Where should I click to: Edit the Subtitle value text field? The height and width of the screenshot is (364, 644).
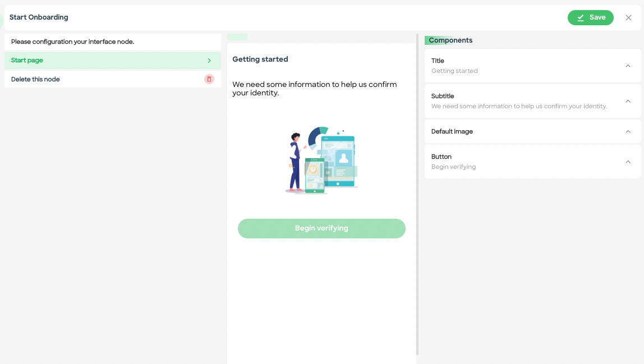pos(518,105)
